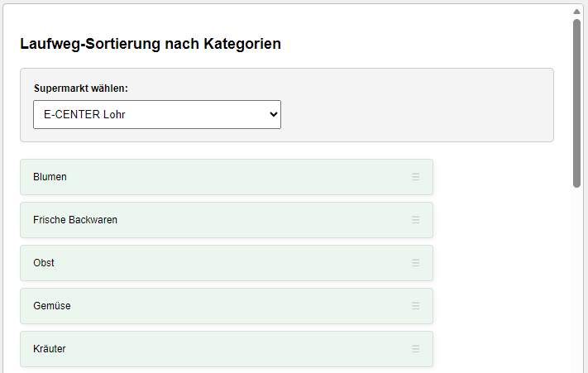Choose the Gemüse category entry
Screen dimensions: 588x373
227,306
